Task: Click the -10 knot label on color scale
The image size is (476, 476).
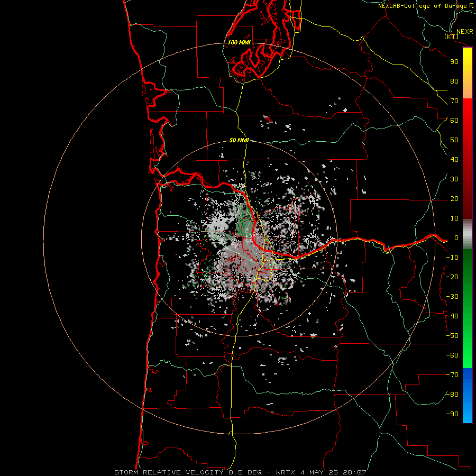Action: (x=452, y=258)
